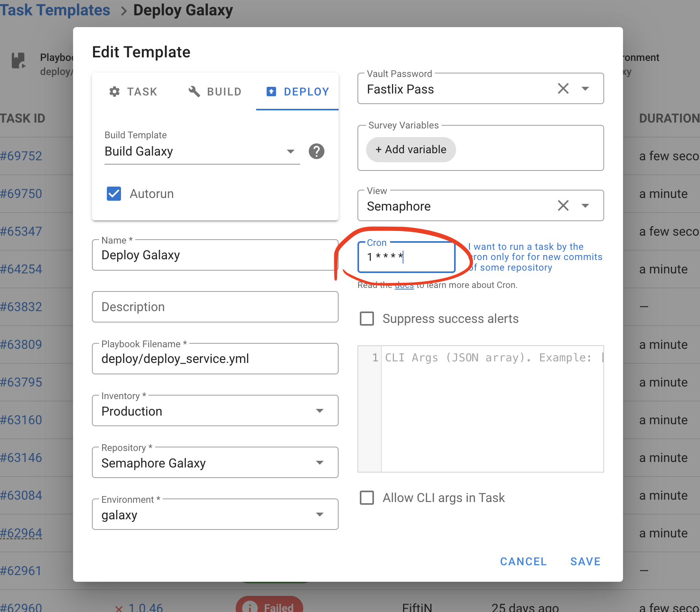700x612 pixels.
Task: Expand the Build Template dropdown
Action: point(290,152)
